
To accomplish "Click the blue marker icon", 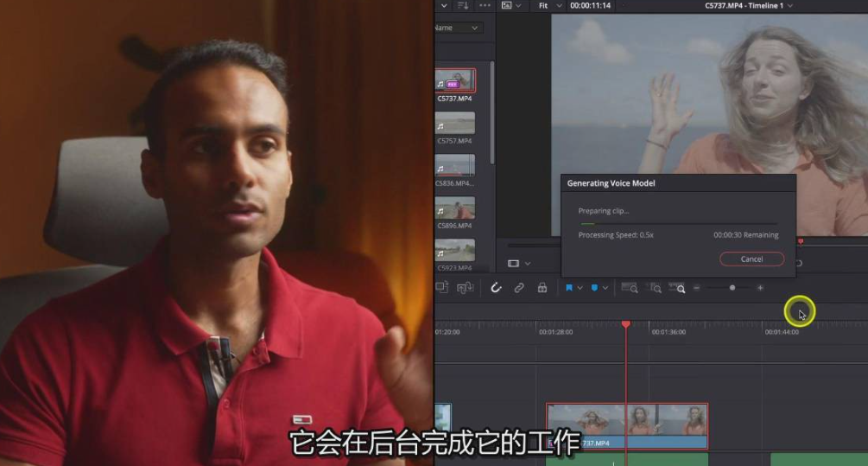I will pos(594,288).
